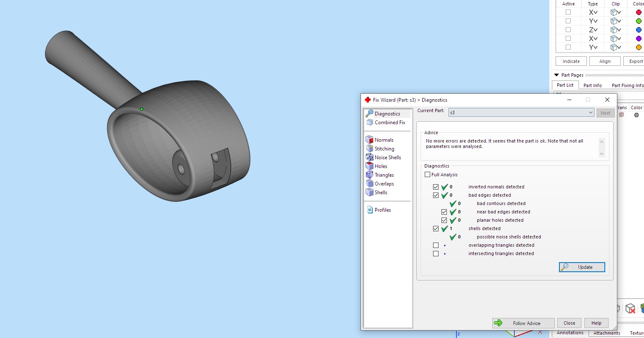The image size is (644, 338).
Task: Click the Fix Wizard red cross title icon
Action: pyautogui.click(x=368, y=100)
